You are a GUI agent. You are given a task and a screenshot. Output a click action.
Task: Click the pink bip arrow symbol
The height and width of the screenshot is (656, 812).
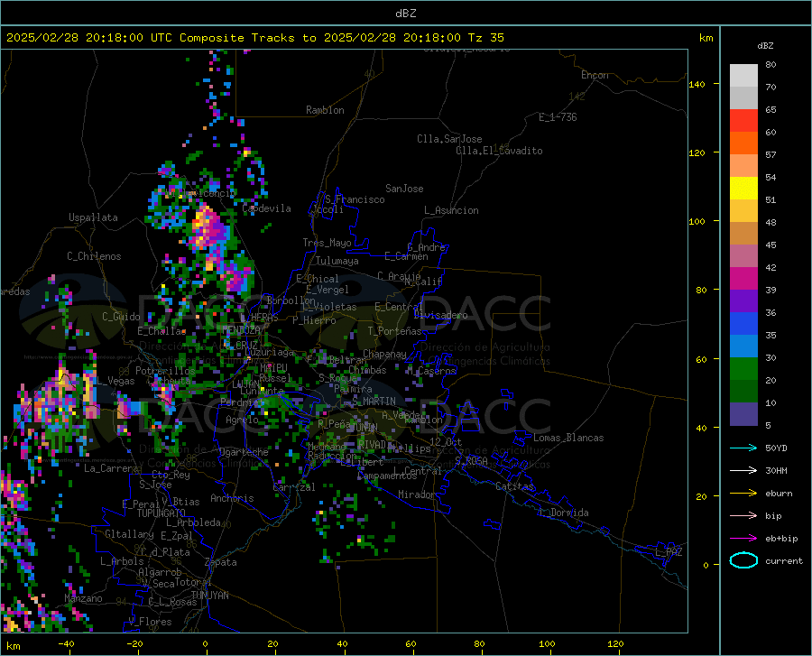tap(743, 516)
